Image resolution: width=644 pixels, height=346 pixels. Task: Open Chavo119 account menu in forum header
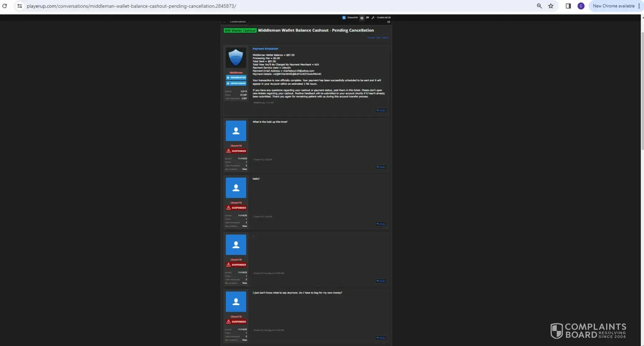(350, 18)
